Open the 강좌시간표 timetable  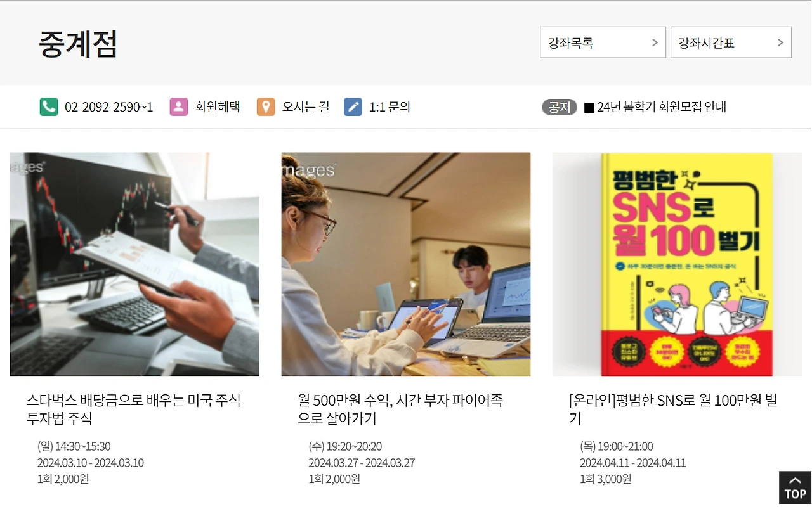click(x=731, y=42)
